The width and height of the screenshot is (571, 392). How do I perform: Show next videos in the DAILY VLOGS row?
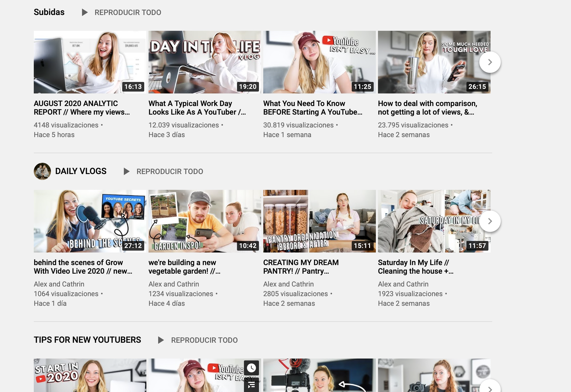(490, 221)
